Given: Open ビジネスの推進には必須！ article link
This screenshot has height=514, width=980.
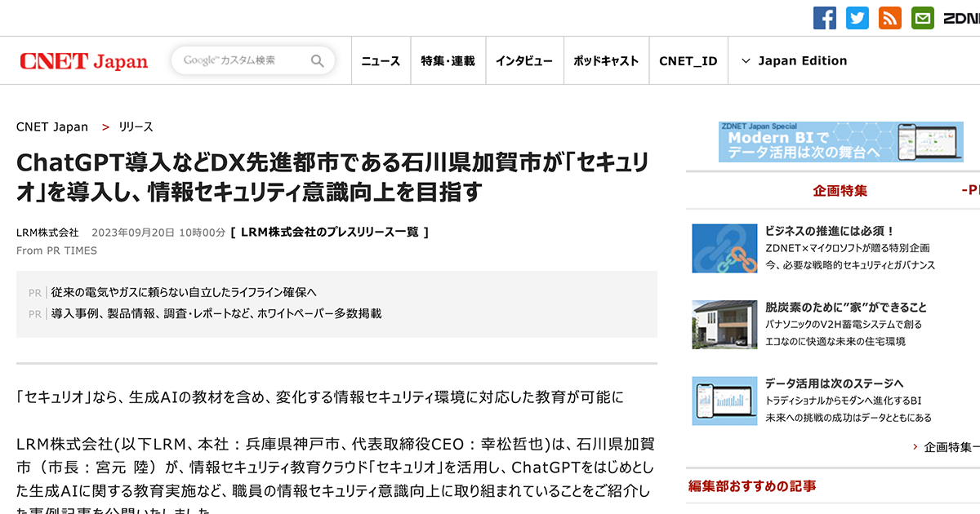Looking at the screenshot, I should click(x=830, y=231).
